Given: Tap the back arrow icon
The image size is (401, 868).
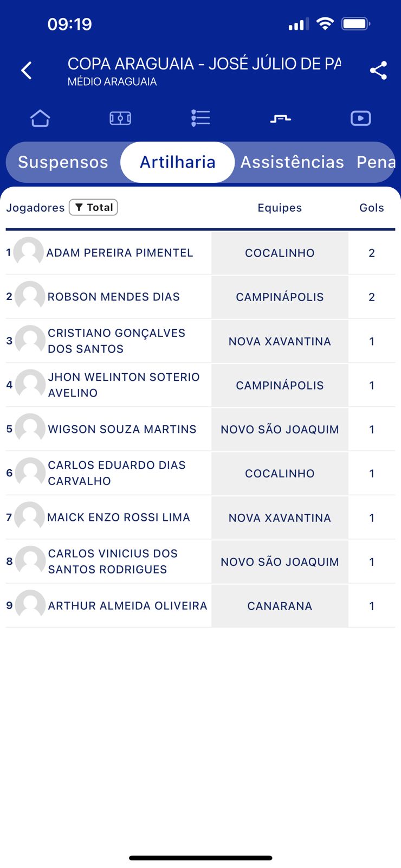Looking at the screenshot, I should click(27, 71).
